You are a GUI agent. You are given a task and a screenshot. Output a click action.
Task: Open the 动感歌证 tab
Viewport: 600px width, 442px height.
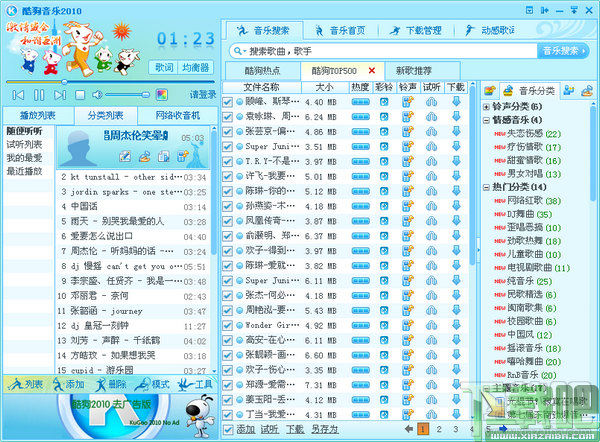coord(491,30)
